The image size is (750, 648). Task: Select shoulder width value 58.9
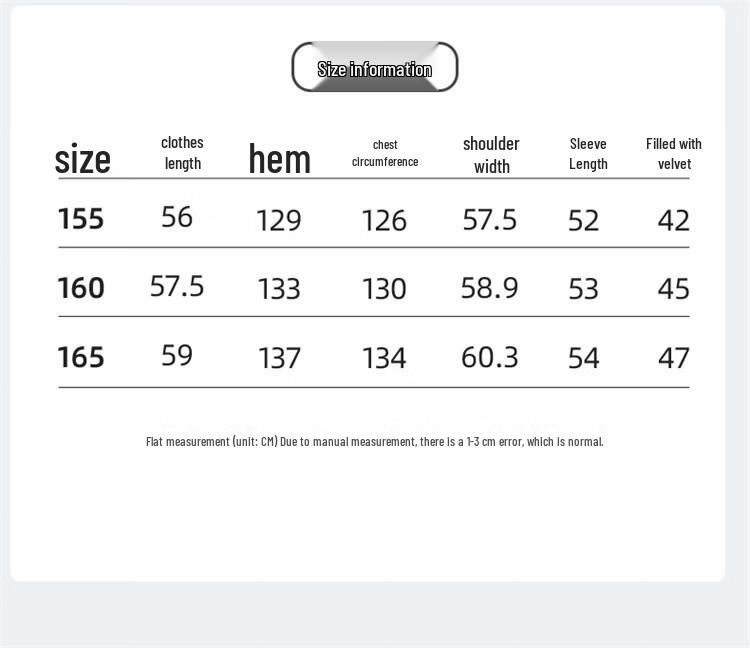[x=490, y=288]
